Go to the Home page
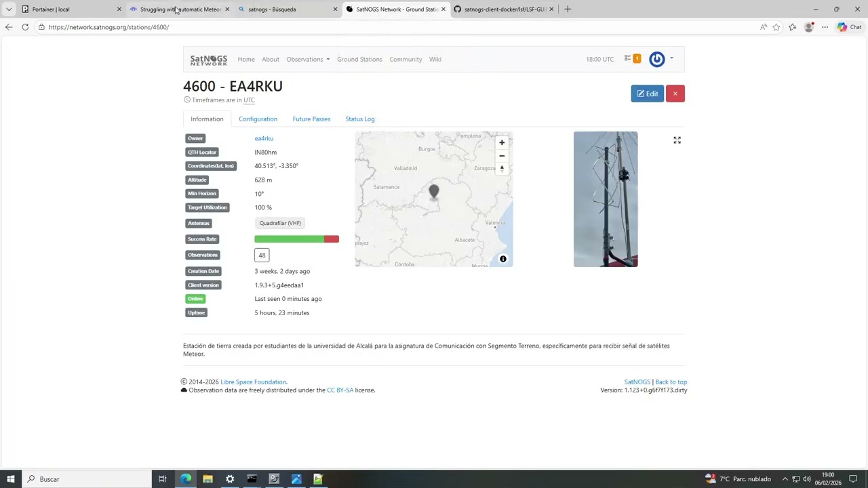The height and width of the screenshot is (488, 868). [246, 60]
